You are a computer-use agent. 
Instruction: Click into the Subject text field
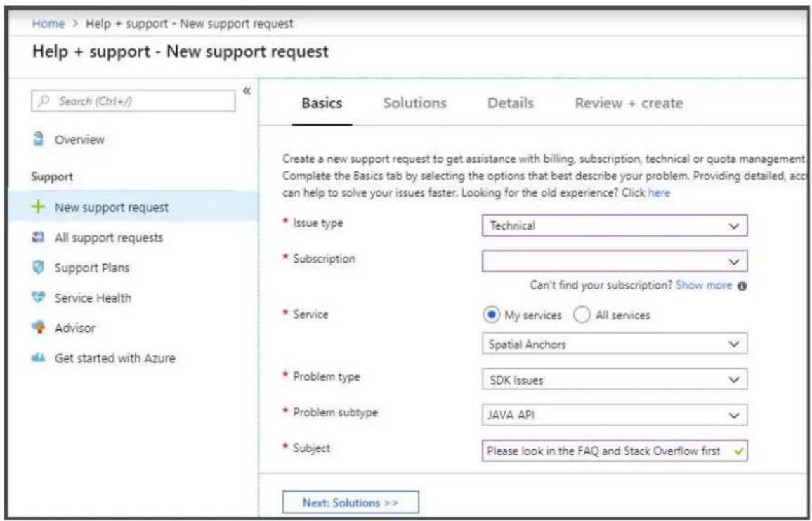pyautogui.click(x=614, y=451)
